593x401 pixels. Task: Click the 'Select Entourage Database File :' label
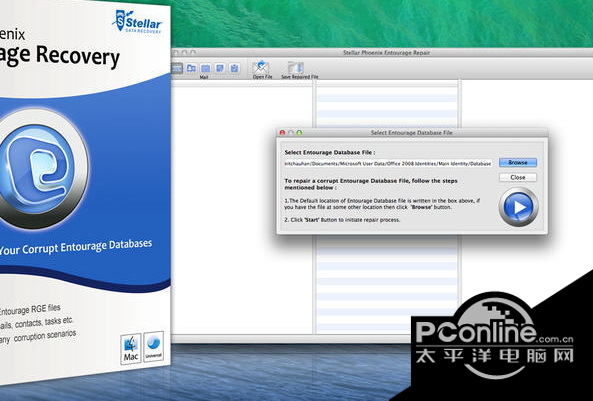tap(330, 152)
